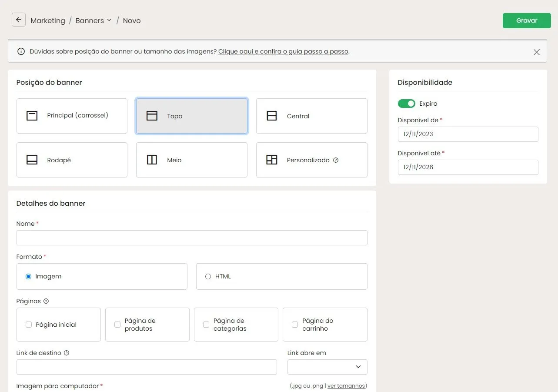The height and width of the screenshot is (392, 558).
Task: Open the Link abre em dropdown
Action: [327, 367]
